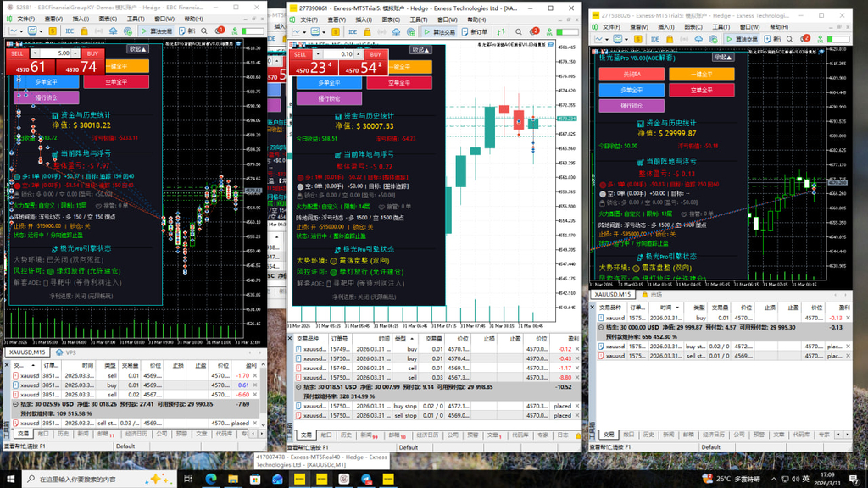Click purple 强行锁仓 in the 277390861 EA panel
Screen dimensions: 868x488
(x=329, y=98)
